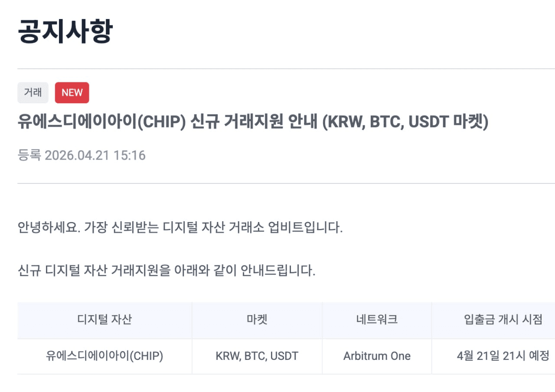
Task: Select the 디지털 자산 column header
Action: (x=104, y=320)
